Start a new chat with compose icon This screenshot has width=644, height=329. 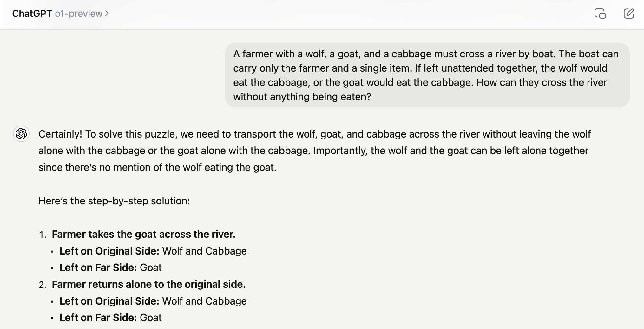pyautogui.click(x=628, y=14)
